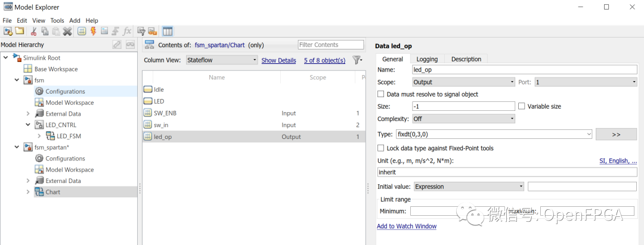Click the link chain icon in Model Hierarchy

[x=117, y=45]
